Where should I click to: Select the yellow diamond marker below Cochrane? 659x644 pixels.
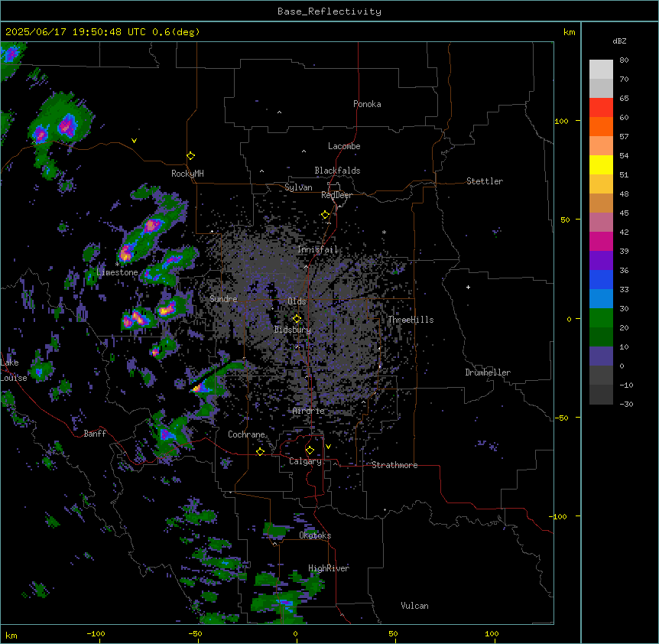pyautogui.click(x=260, y=451)
